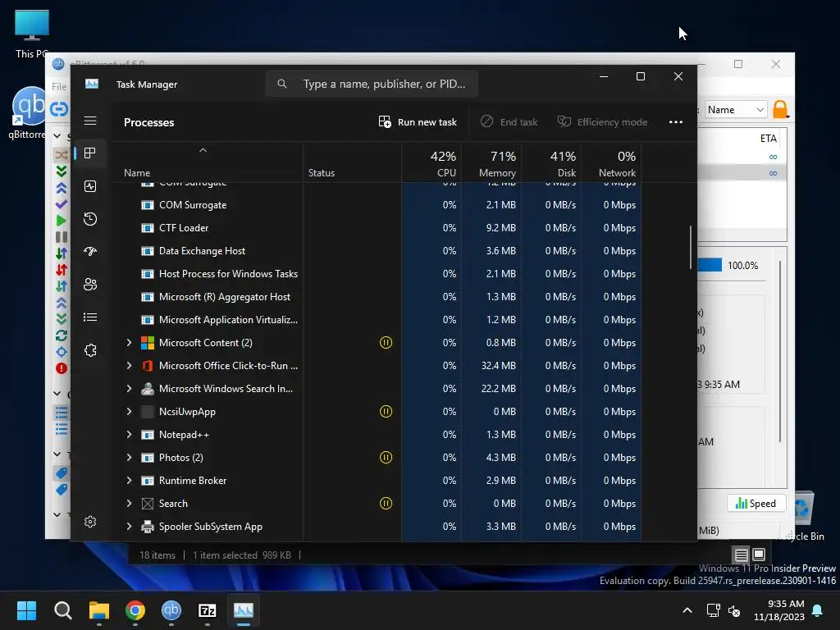Focus the Task Manager search field
Viewport: 840px width, 630px height.
point(372,84)
